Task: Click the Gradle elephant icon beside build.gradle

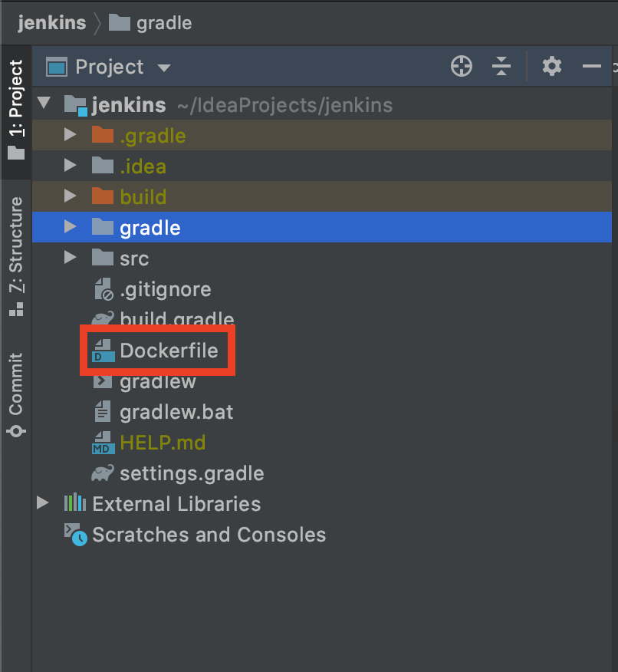Action: (x=103, y=318)
